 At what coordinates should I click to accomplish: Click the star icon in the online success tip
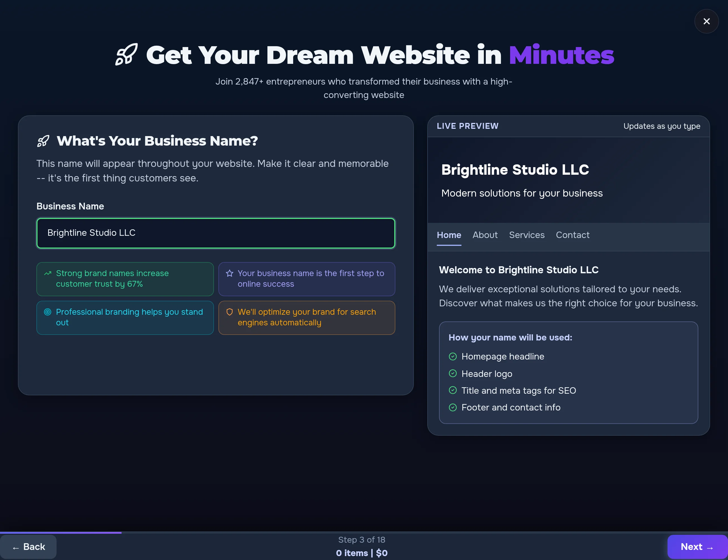(x=229, y=273)
